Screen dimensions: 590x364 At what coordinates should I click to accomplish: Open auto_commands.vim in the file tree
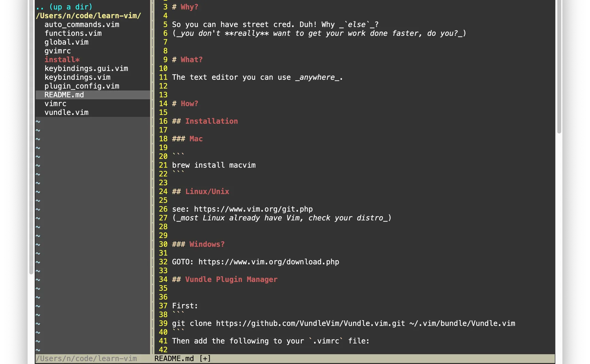[x=82, y=24]
